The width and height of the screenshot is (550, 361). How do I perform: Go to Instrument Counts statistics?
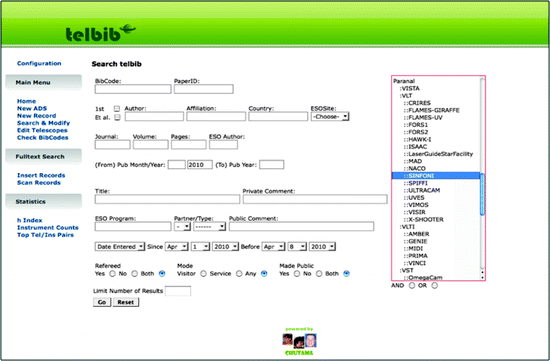[48, 228]
